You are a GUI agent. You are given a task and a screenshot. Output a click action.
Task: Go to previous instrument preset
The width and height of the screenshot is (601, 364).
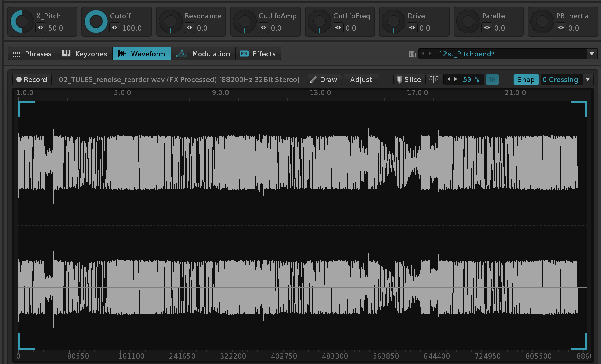coord(423,53)
